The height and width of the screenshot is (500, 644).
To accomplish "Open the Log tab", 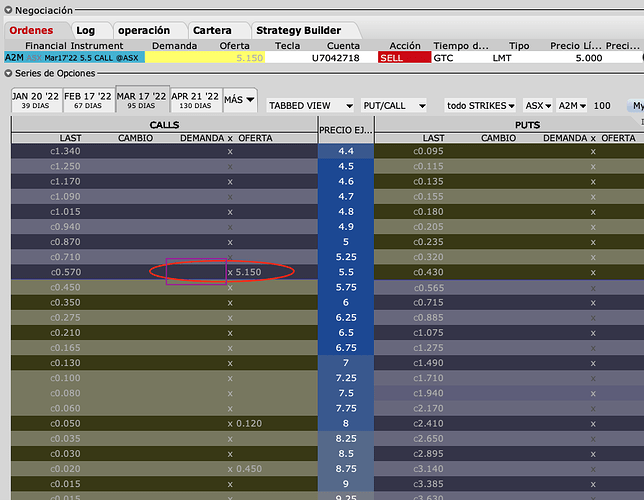I will pos(85,30).
